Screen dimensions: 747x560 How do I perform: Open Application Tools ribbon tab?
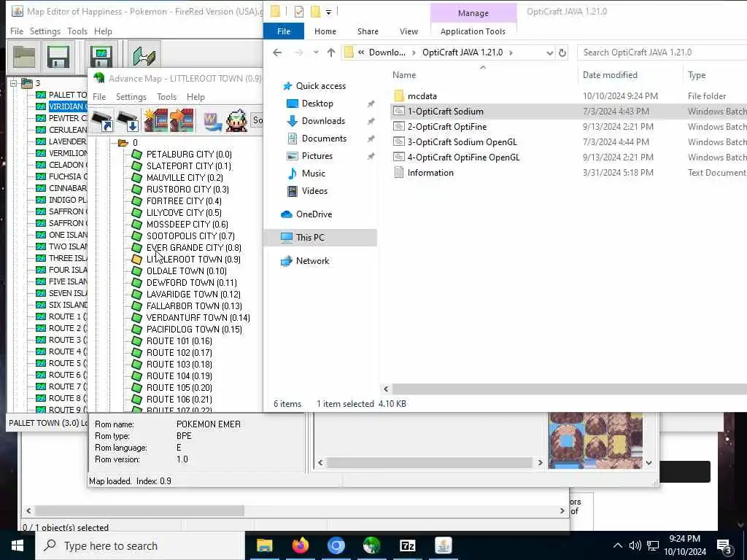click(x=473, y=31)
